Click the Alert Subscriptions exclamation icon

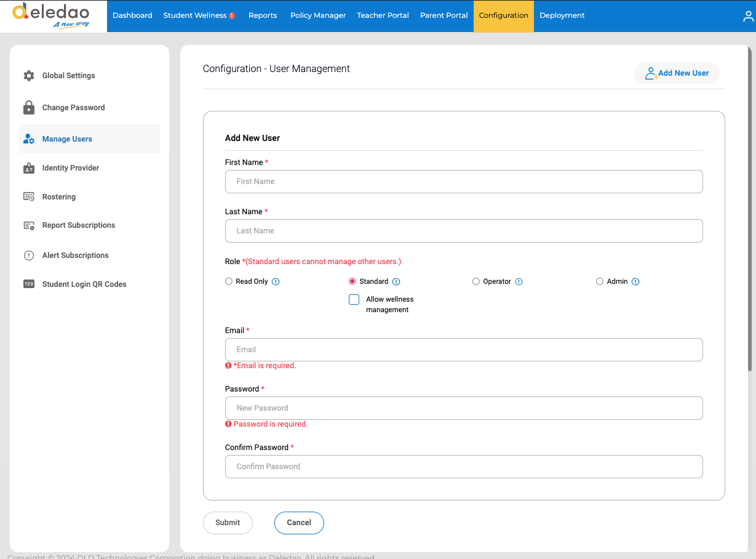pyautogui.click(x=29, y=255)
